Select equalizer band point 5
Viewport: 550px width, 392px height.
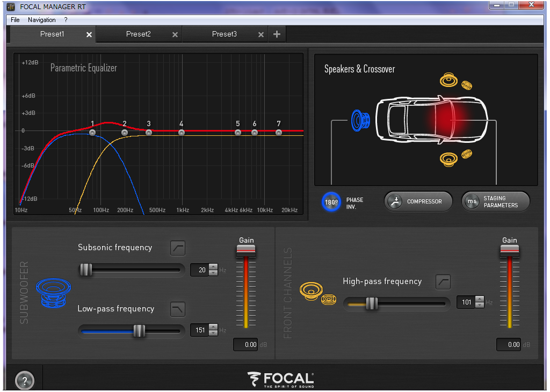[238, 133]
